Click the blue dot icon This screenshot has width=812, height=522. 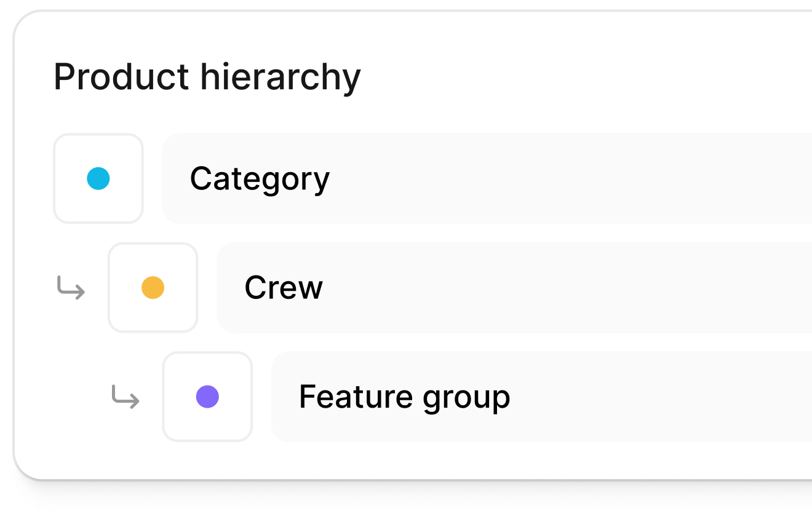tap(98, 178)
